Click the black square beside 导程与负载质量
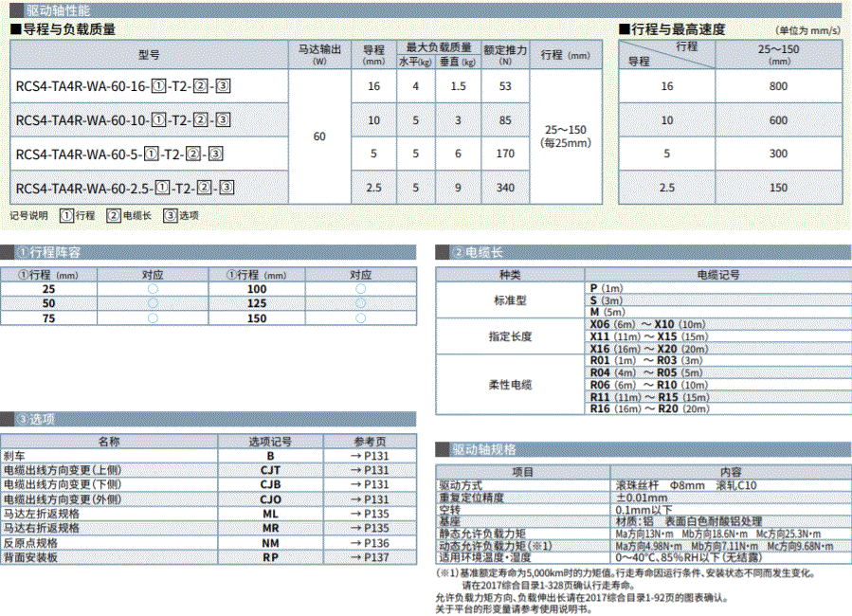The image size is (852, 616). pos(15,29)
